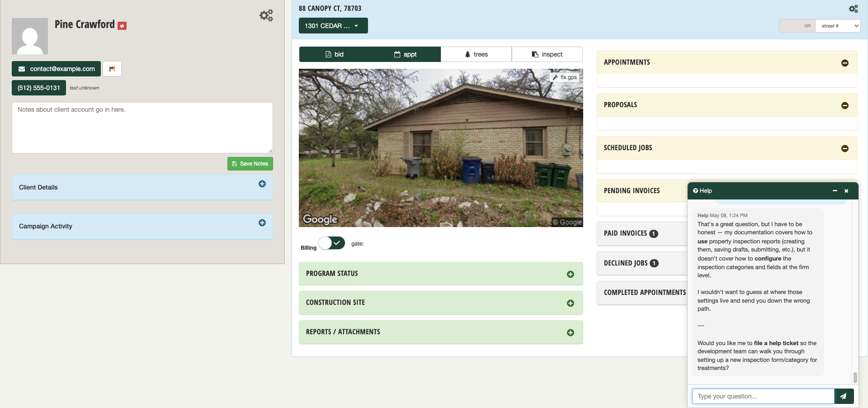Click the Help chat scrollbar thumb
868x408 pixels.
855,377
